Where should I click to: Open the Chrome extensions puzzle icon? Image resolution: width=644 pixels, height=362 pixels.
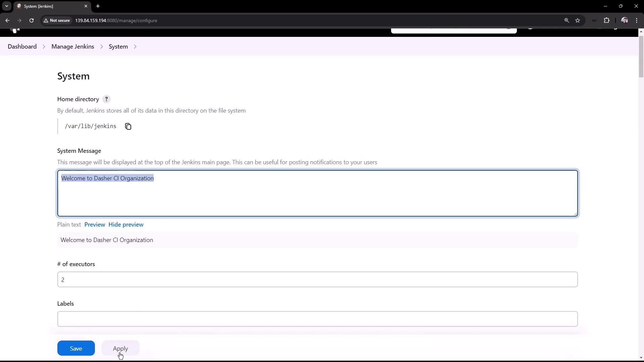click(x=606, y=20)
